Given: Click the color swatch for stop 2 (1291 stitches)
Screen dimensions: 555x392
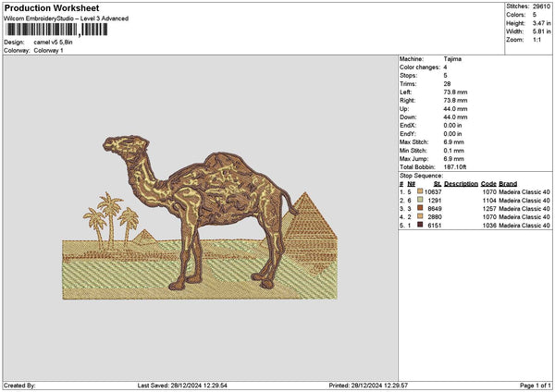Looking at the screenshot, I should click(x=420, y=200).
